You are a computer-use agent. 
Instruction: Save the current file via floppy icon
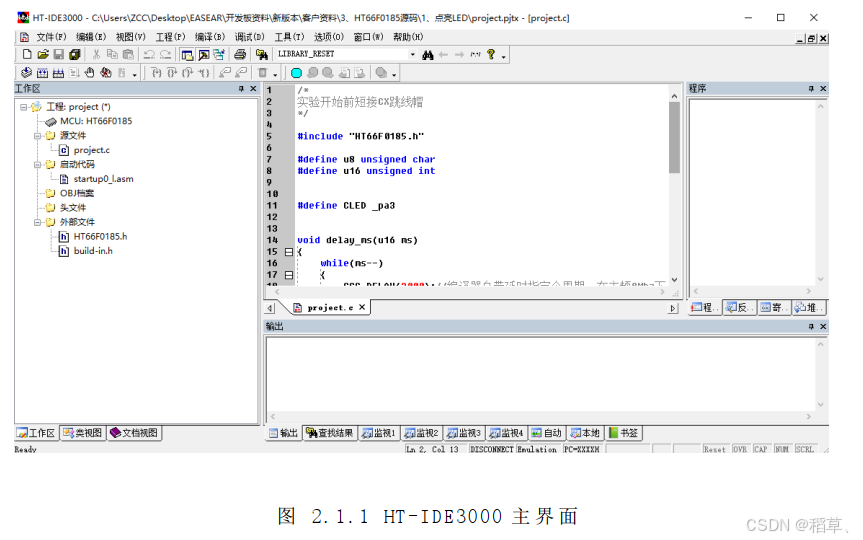[x=58, y=54]
